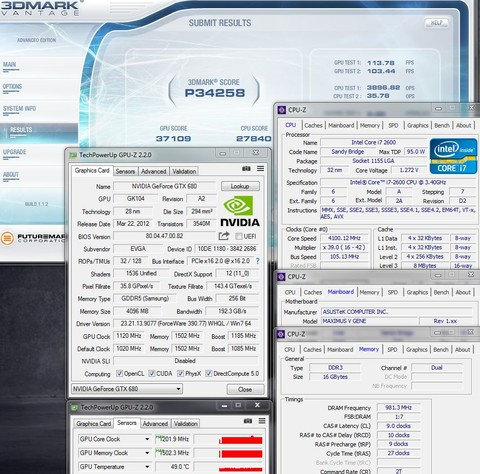Open SPD tab in CPU-Z Memory window
This screenshot has height=474, width=480.
coord(392,350)
